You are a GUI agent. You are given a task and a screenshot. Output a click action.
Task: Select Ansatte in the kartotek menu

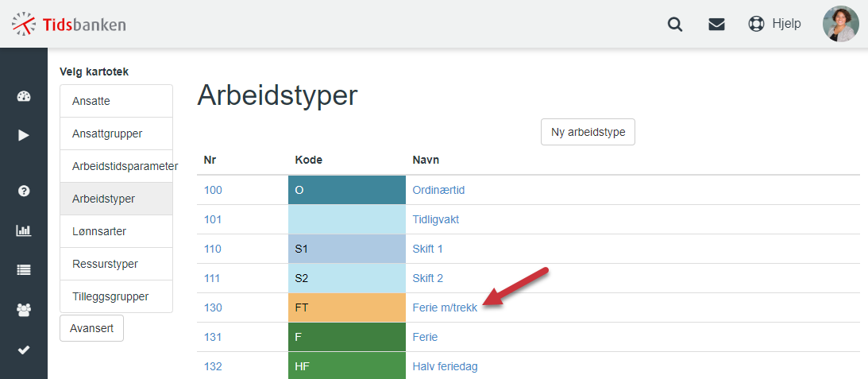(x=116, y=101)
